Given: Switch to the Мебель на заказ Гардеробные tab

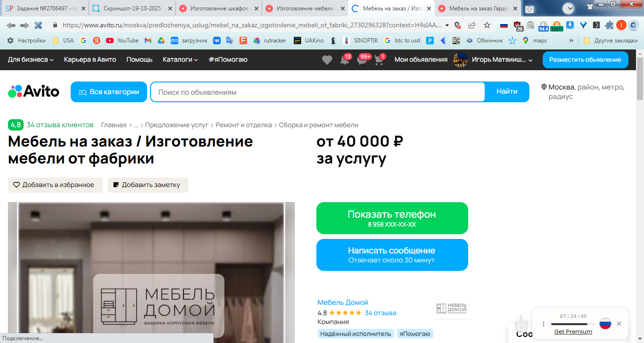Looking at the screenshot, I should pyautogui.click(x=478, y=8).
